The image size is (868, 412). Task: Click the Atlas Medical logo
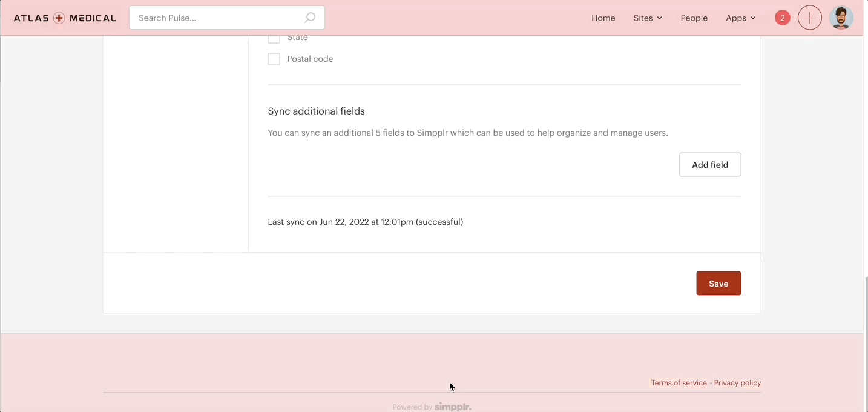point(65,18)
